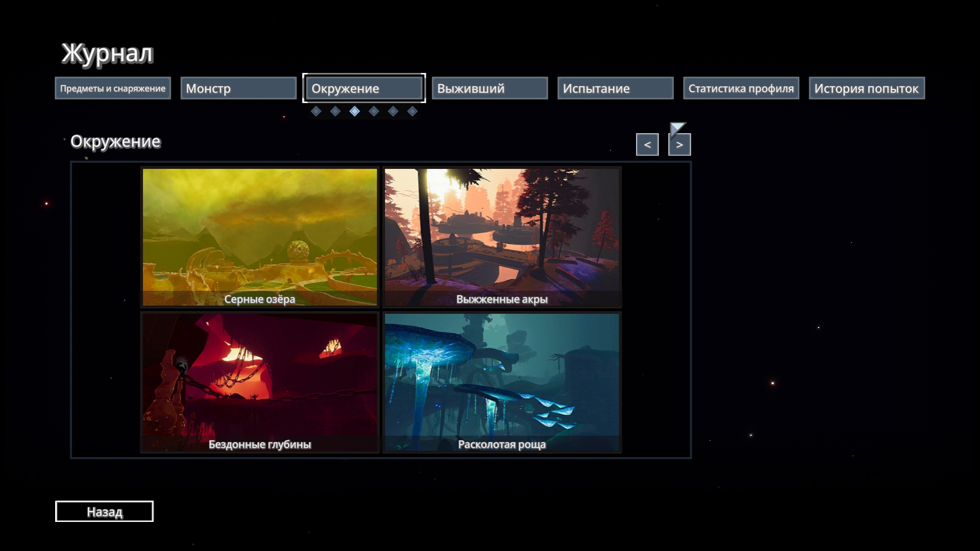Open the Статистика профиля tab
This screenshot has height=551, width=980.
coord(741,88)
